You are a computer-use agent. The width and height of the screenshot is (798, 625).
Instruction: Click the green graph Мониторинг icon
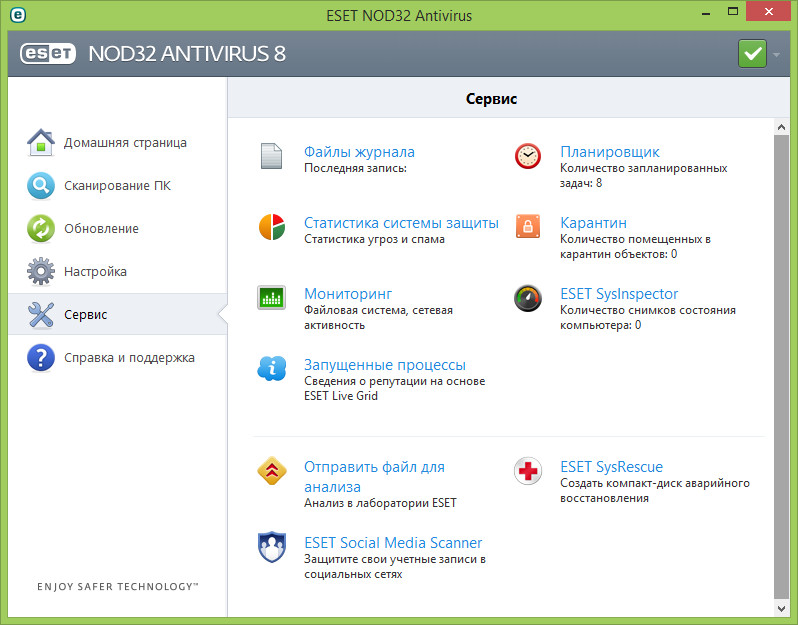click(x=271, y=298)
